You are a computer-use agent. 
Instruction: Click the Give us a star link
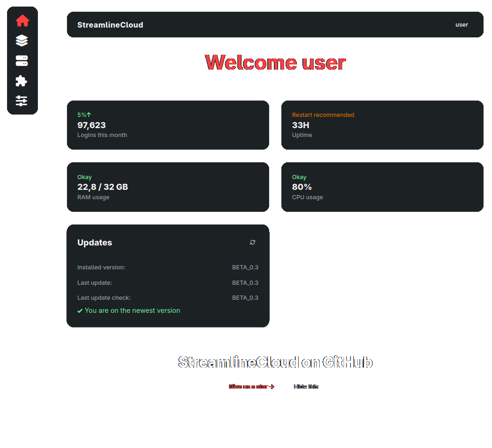(x=251, y=386)
